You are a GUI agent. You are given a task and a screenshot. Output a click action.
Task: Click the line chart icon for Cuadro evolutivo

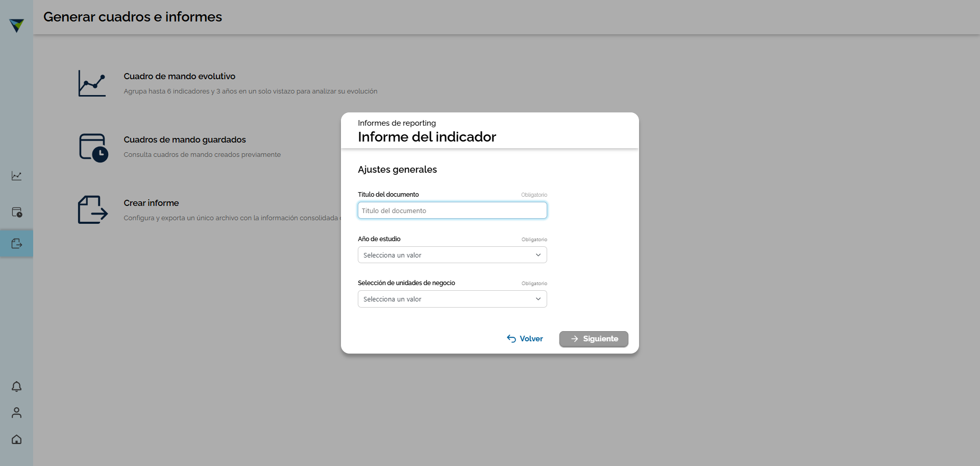pyautogui.click(x=92, y=83)
